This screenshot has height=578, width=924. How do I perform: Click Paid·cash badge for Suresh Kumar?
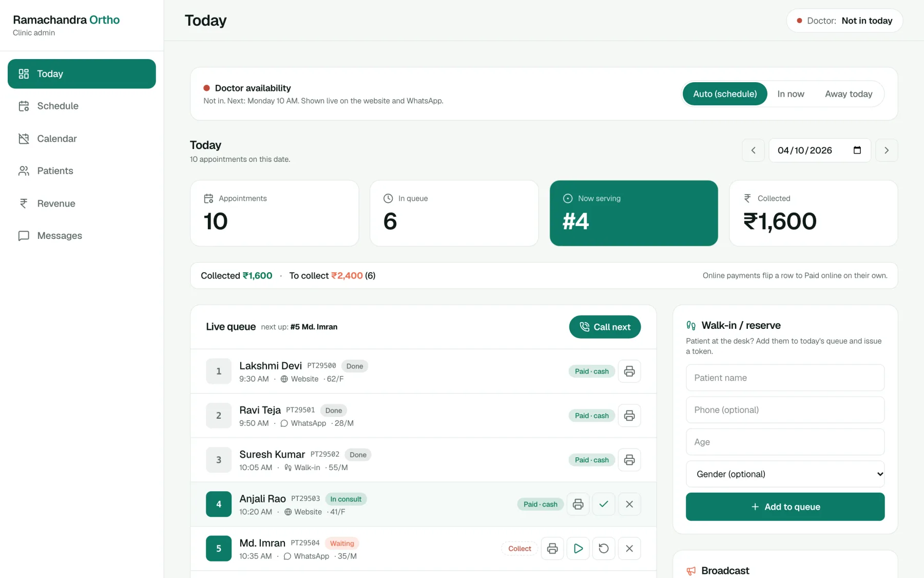pyautogui.click(x=591, y=460)
